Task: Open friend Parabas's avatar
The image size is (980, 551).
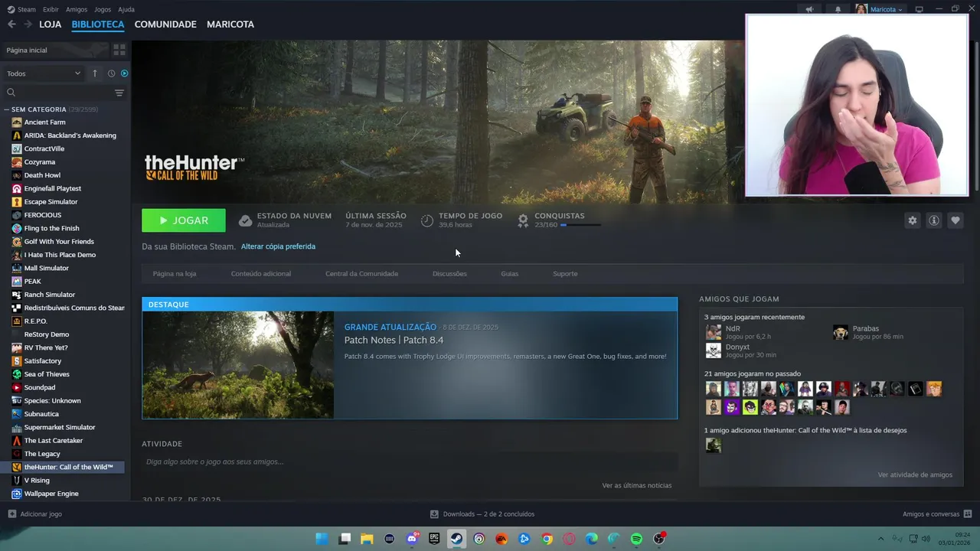Action: 841,332
